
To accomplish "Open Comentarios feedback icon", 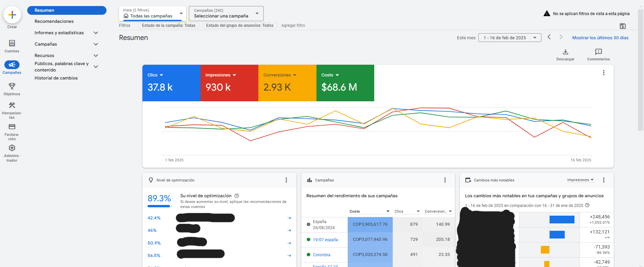I will click(598, 52).
